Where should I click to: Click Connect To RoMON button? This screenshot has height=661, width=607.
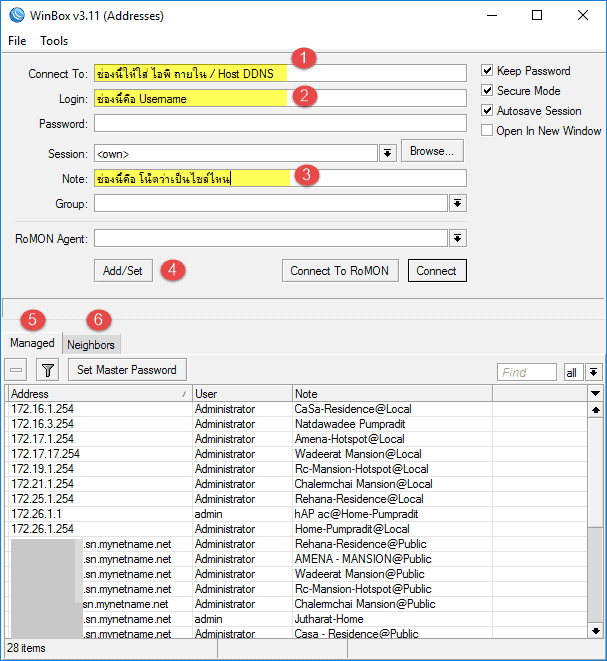[340, 271]
